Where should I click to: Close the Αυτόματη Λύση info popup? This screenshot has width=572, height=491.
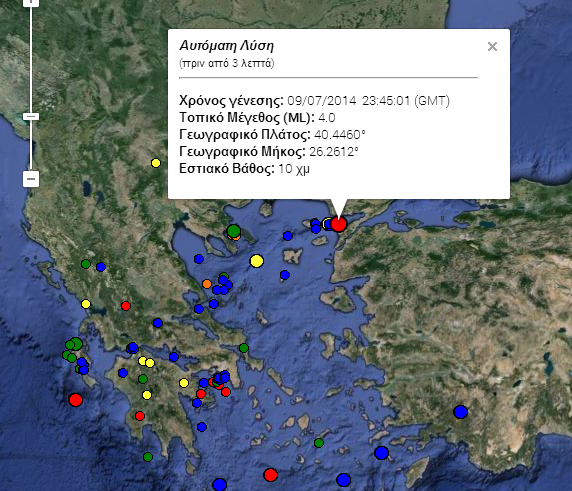coord(492,47)
